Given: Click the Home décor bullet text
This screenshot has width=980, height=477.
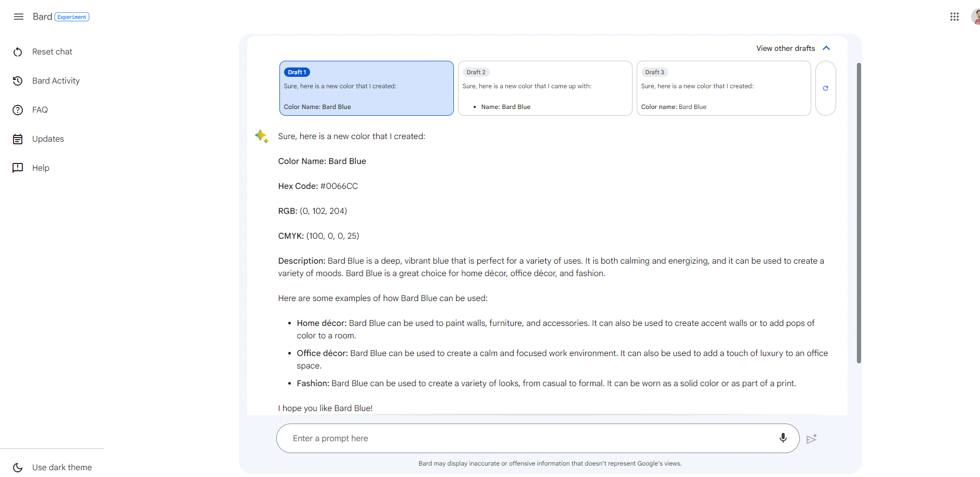Looking at the screenshot, I should 556,330.
